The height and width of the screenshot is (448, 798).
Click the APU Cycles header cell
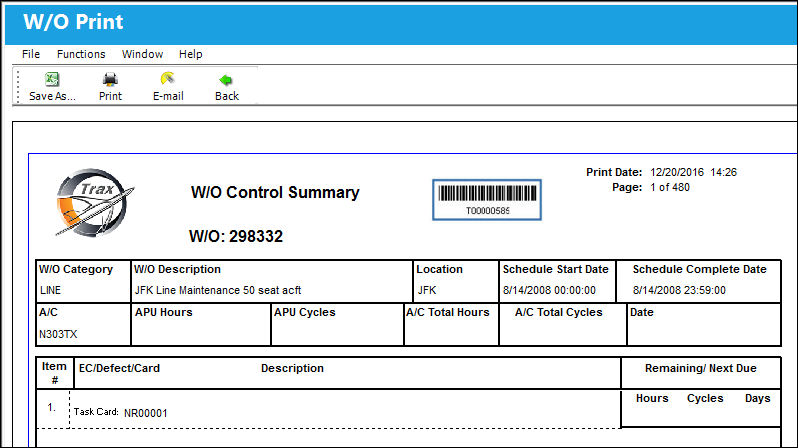304,313
